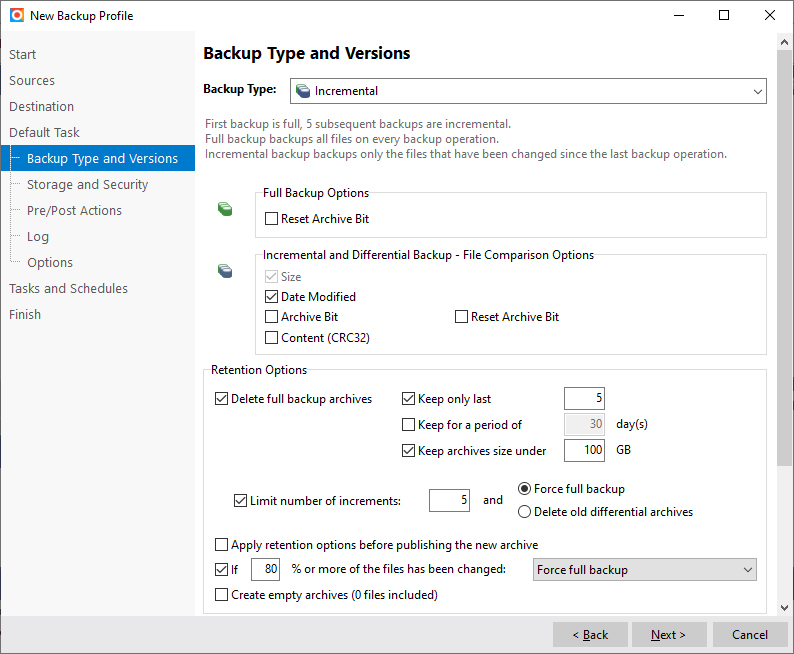Go to Pre/Post Actions section
This screenshot has width=794, height=654.
point(74,211)
